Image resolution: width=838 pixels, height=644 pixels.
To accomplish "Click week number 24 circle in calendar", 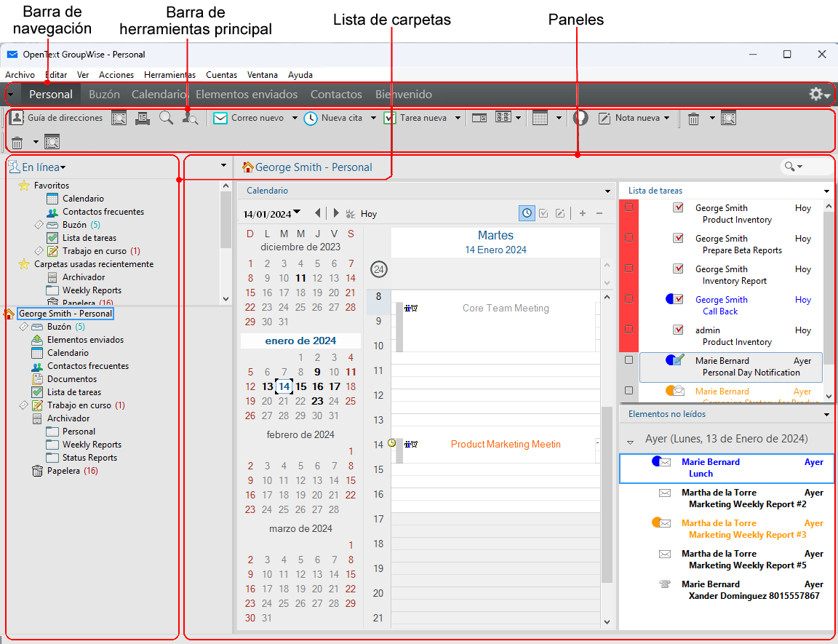I will tap(379, 269).
